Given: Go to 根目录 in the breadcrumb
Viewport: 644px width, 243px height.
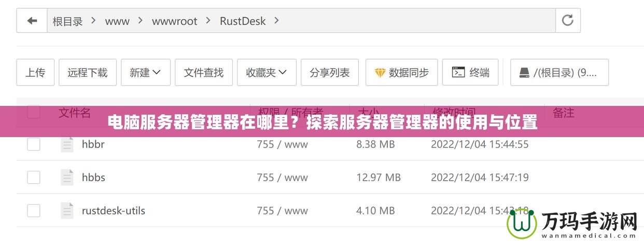Looking at the screenshot, I should 68,21.
